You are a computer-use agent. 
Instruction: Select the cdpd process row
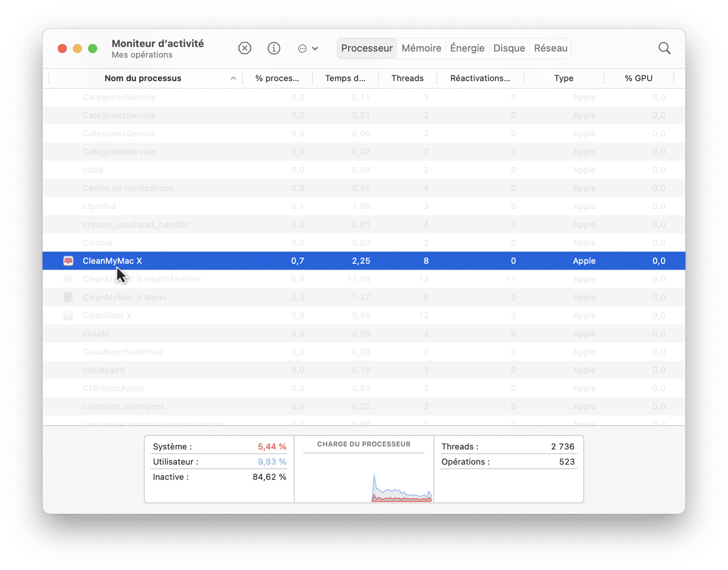click(364, 170)
